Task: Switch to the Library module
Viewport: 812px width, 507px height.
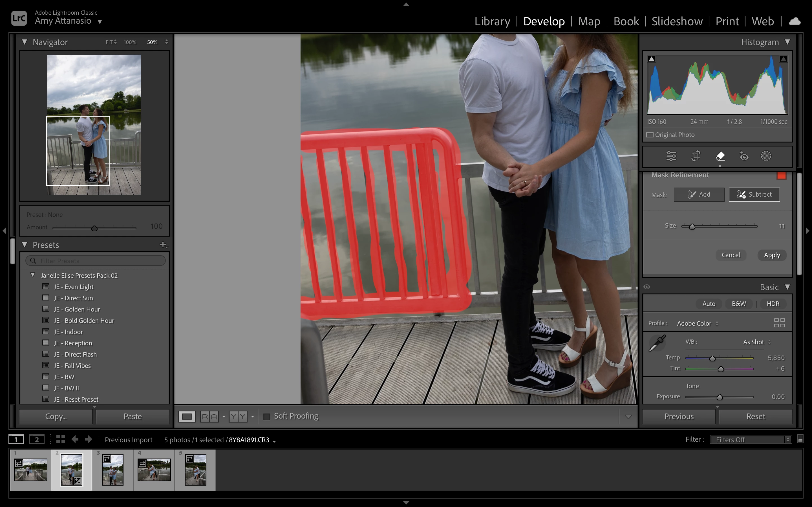Action: [492, 21]
